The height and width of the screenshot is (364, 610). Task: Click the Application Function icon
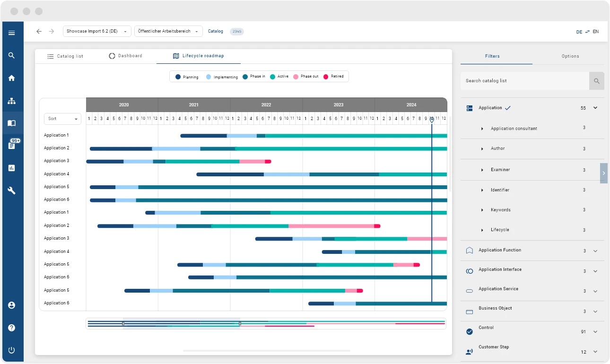[470, 251]
